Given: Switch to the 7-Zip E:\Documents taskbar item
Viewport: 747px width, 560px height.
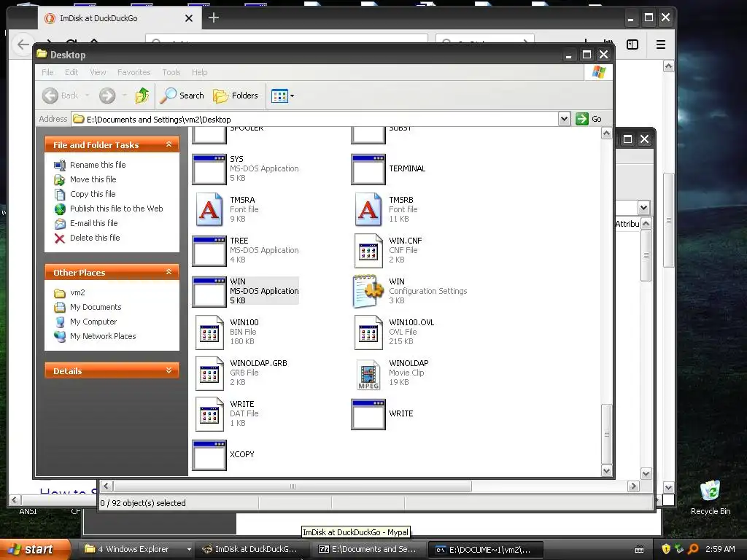Looking at the screenshot, I should point(368,550).
